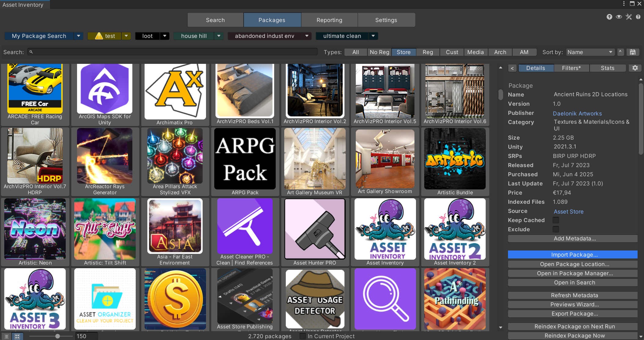Select Art Gallery Showroom package
Image resolution: width=644 pixels, height=340 pixels.
coord(385,162)
